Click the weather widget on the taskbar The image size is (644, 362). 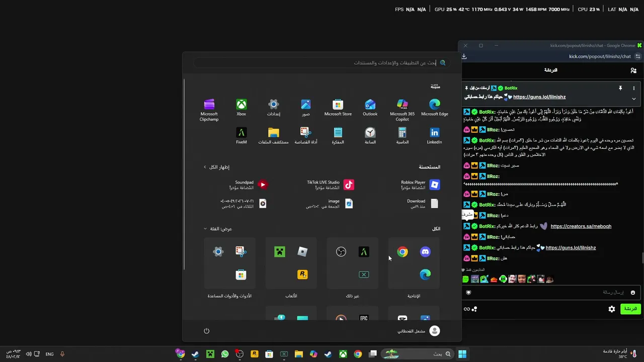620,354
